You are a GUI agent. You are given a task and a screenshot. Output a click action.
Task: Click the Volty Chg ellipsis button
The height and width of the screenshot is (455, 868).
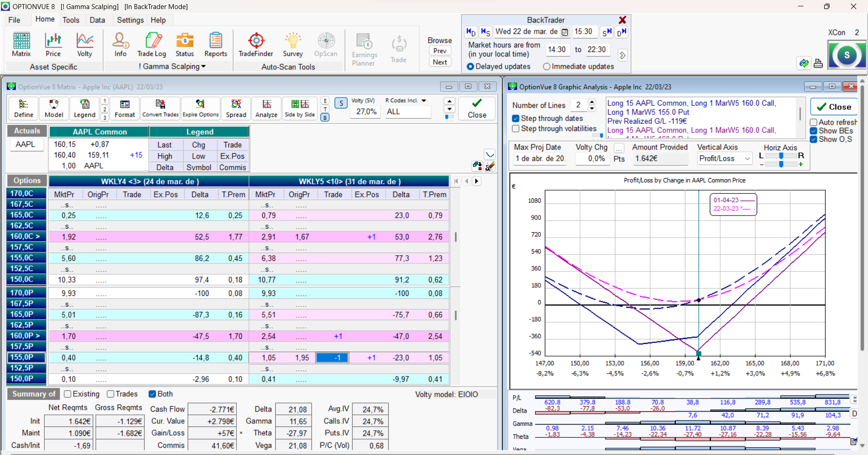619,148
